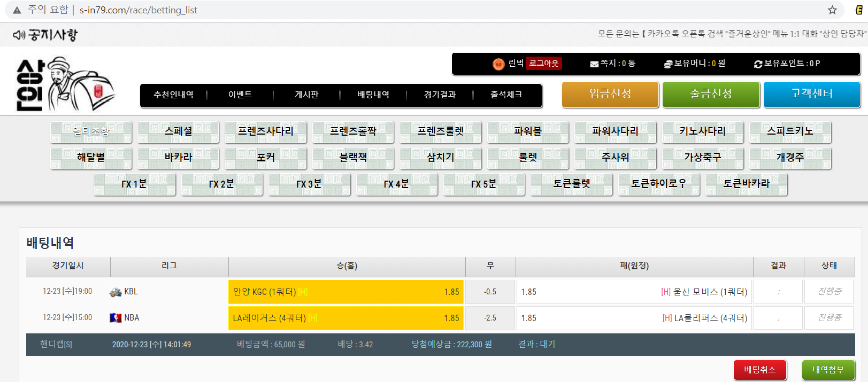Click the bookmark star icon in address bar
This screenshot has width=868, height=382.
pos(832,10)
